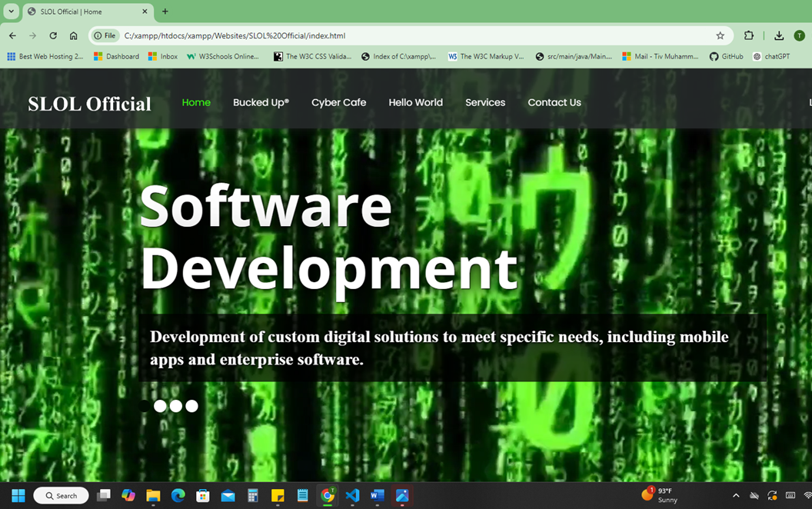
Task: Open Calculator from the taskbar
Action: point(253,495)
